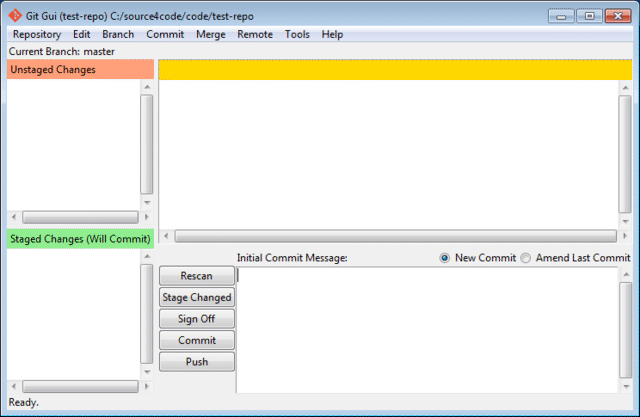The height and width of the screenshot is (417, 640).
Task: Click the Unstaged Changes scroll right arrow
Action: pos(147,217)
